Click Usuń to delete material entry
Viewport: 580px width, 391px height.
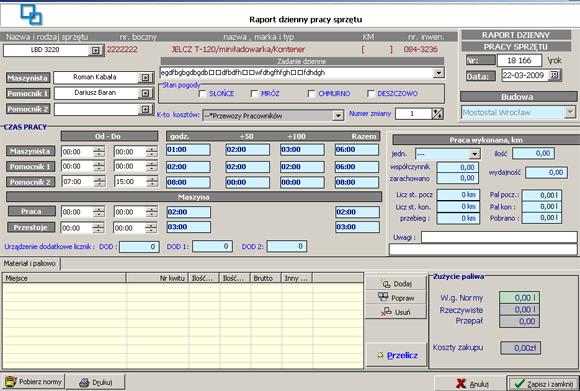pos(396,312)
